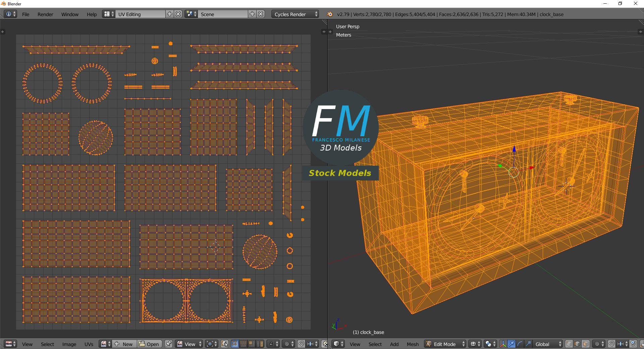Open the 3D view View menu
644x349 pixels.
[x=355, y=344]
